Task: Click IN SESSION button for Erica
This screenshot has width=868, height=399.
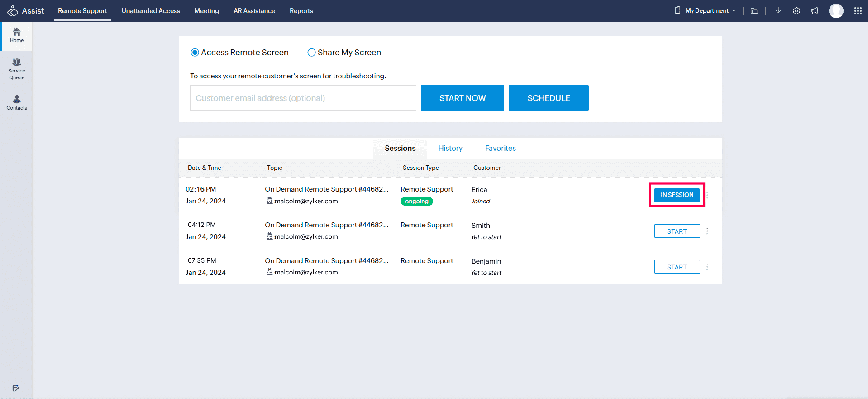Action: click(677, 195)
